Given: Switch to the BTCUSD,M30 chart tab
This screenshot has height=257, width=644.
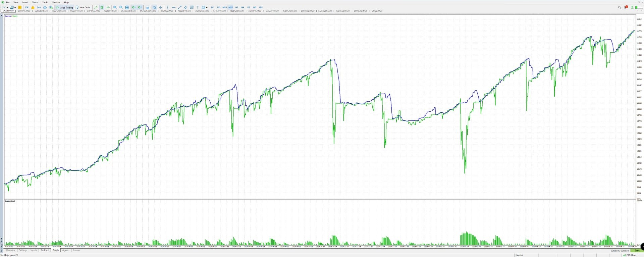Looking at the screenshot, I should (x=167, y=11).
